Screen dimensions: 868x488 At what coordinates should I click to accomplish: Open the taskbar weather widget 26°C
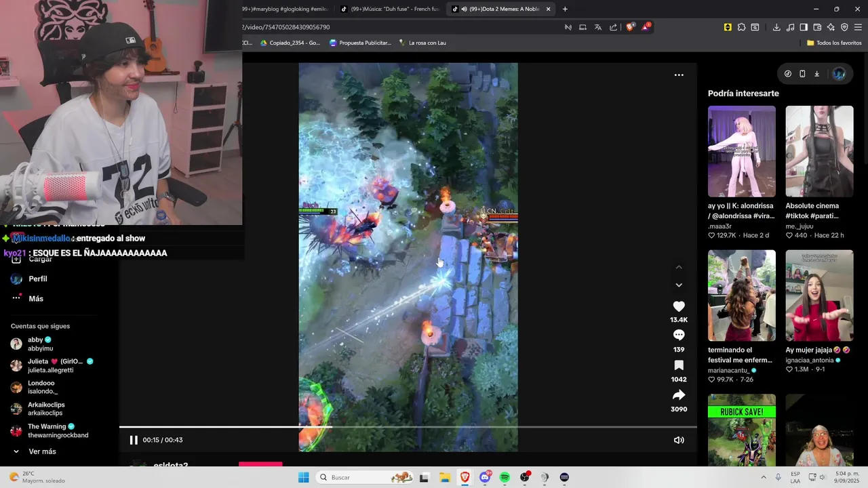(37, 477)
